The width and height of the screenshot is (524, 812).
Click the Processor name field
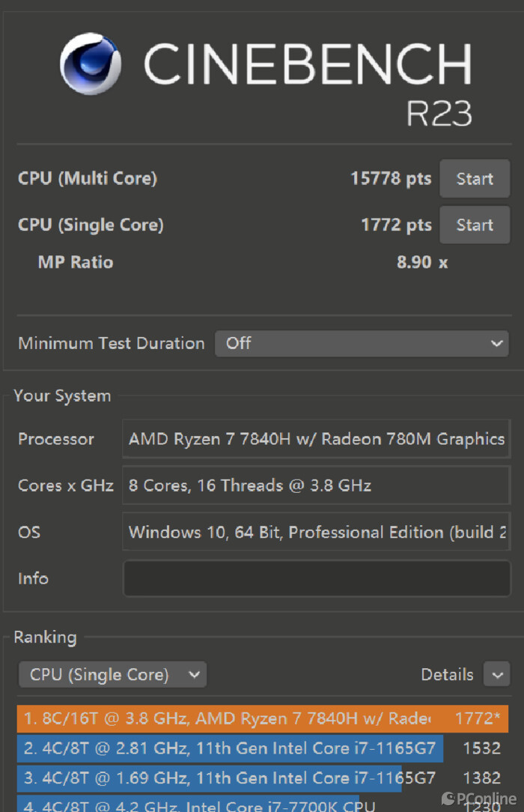pyautogui.click(x=317, y=439)
